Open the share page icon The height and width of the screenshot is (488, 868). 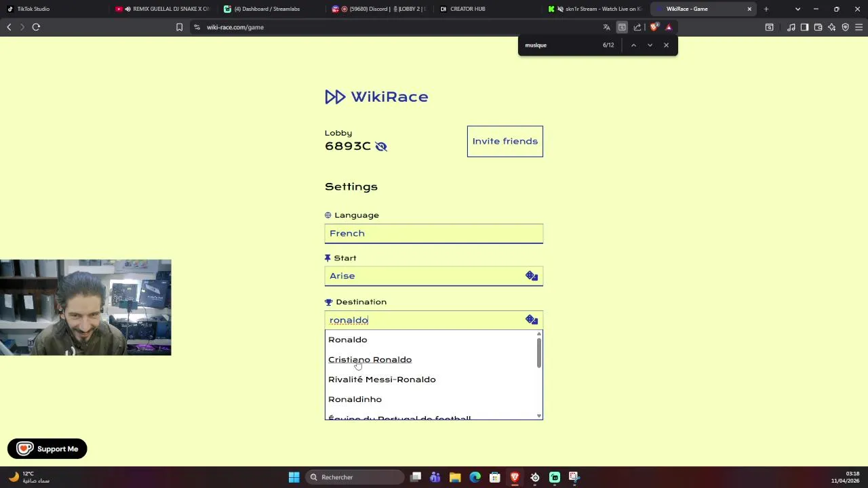point(637,27)
